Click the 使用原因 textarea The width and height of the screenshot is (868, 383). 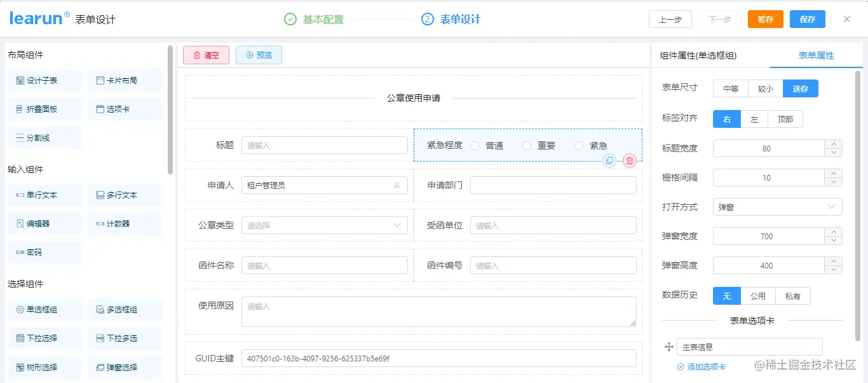tap(439, 312)
